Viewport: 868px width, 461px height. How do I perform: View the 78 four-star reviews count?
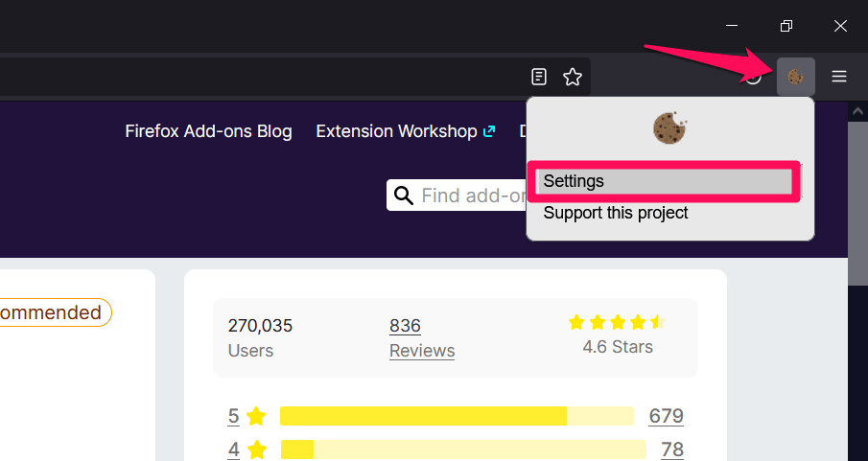tap(672, 449)
